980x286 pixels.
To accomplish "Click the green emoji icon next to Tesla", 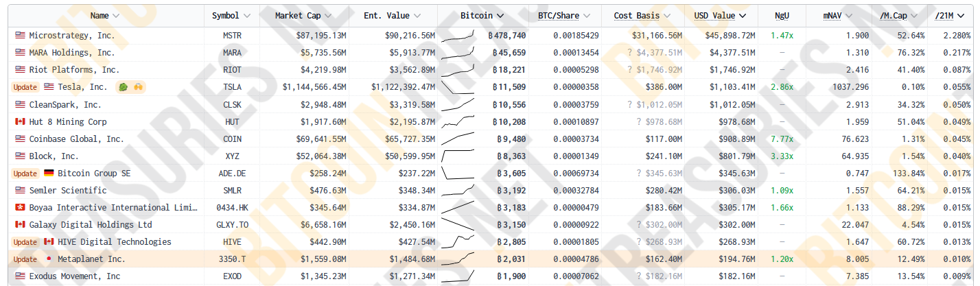I will [x=123, y=87].
